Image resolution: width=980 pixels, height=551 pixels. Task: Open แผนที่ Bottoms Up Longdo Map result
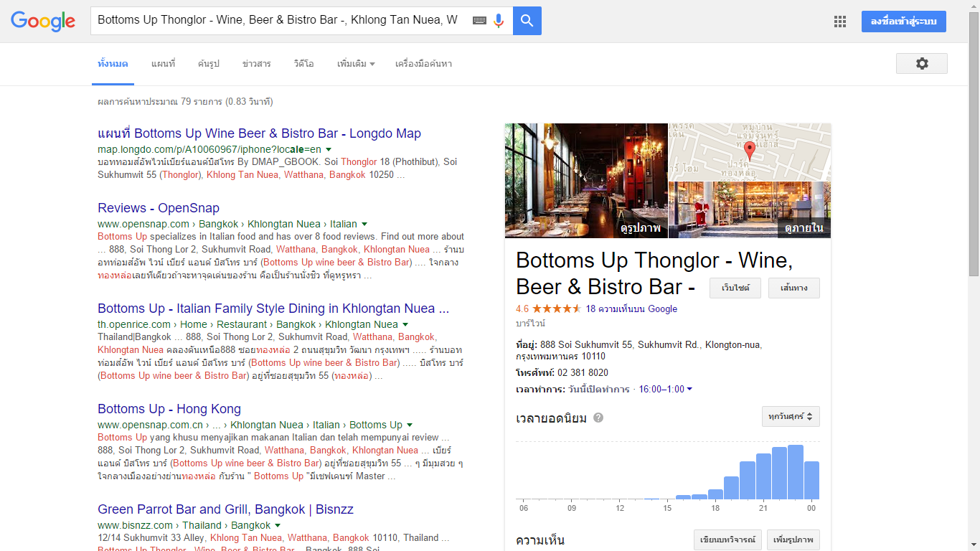pyautogui.click(x=259, y=133)
